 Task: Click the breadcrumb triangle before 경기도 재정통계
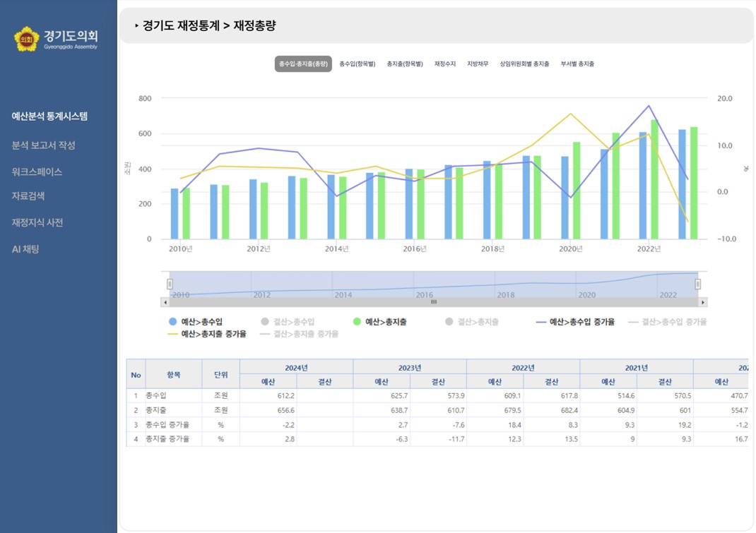point(136,26)
